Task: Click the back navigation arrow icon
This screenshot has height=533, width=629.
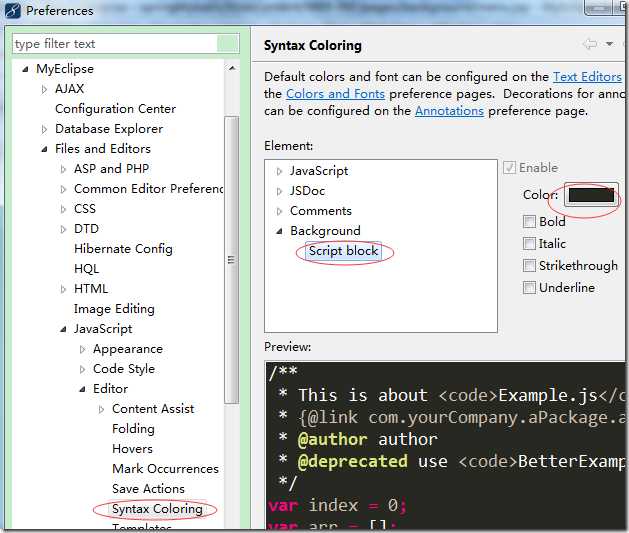Action: [590, 44]
